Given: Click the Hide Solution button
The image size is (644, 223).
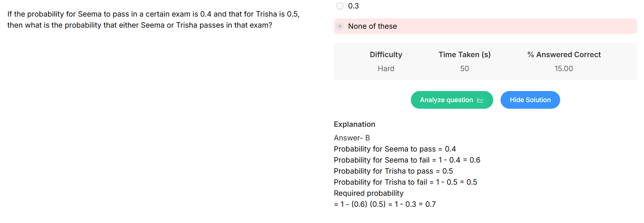Looking at the screenshot, I should pos(530,100).
